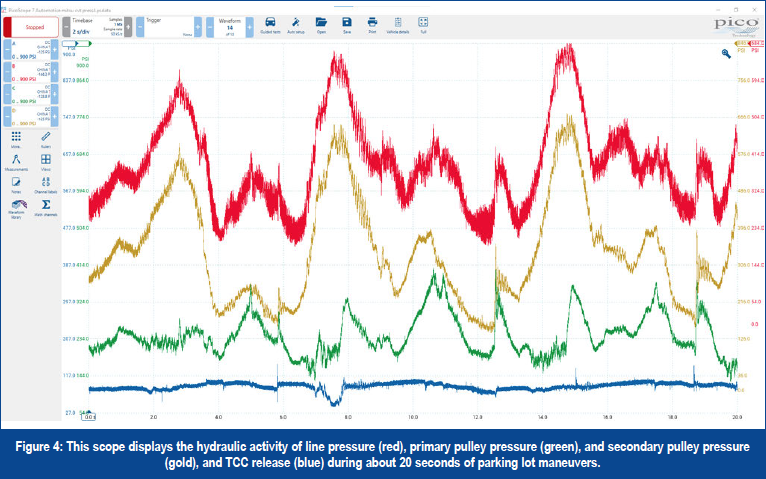The width and height of the screenshot is (766, 479).
Task: Click the Trigger plus button
Action: (x=198, y=27)
